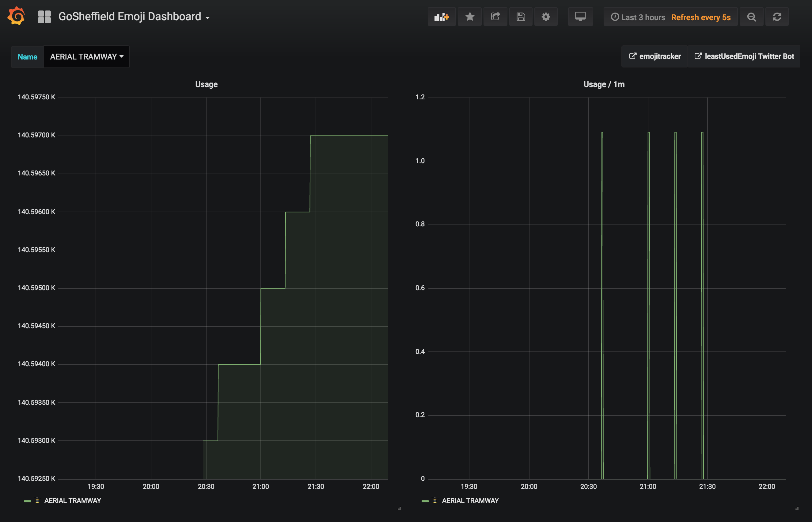The height and width of the screenshot is (522, 812).
Task: Open dashboard settings gear
Action: [546, 17]
